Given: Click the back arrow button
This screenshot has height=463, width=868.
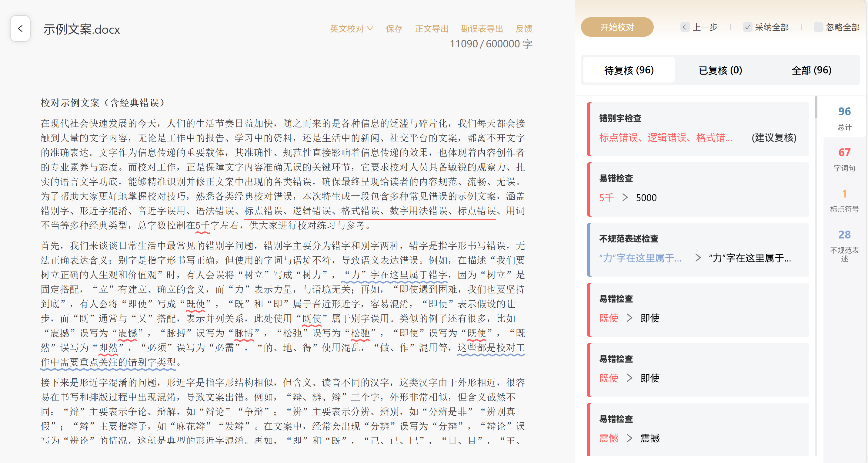Looking at the screenshot, I should [x=20, y=29].
